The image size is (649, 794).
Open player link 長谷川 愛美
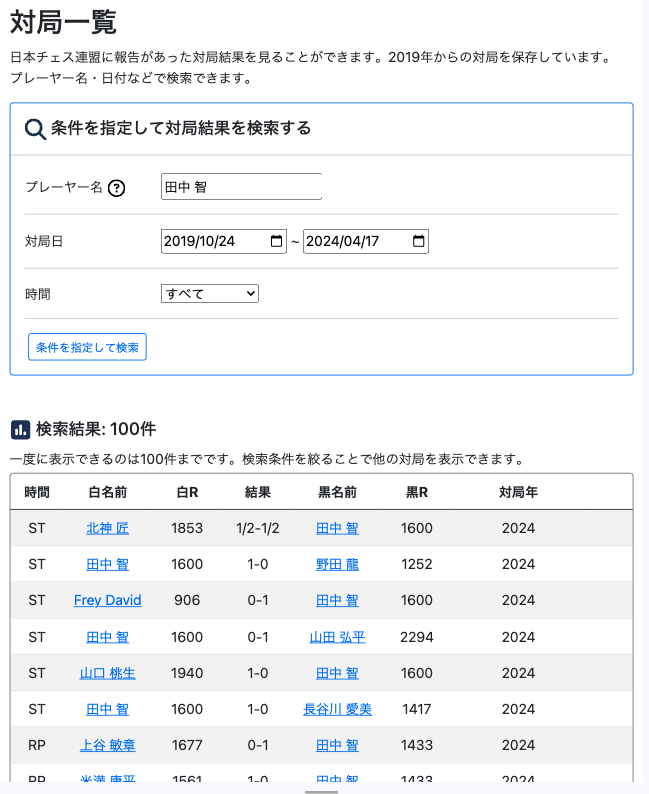(x=337, y=709)
